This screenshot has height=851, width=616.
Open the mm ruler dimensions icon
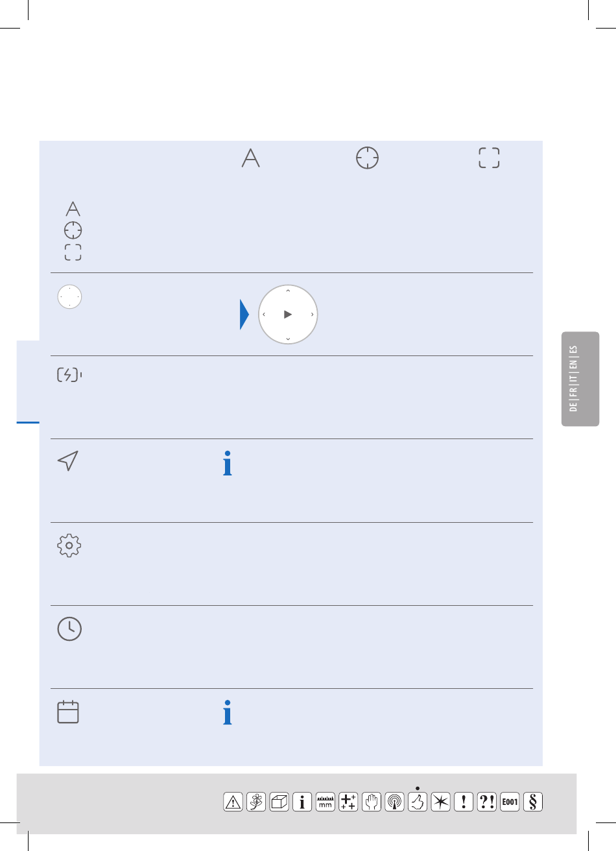[x=326, y=802]
